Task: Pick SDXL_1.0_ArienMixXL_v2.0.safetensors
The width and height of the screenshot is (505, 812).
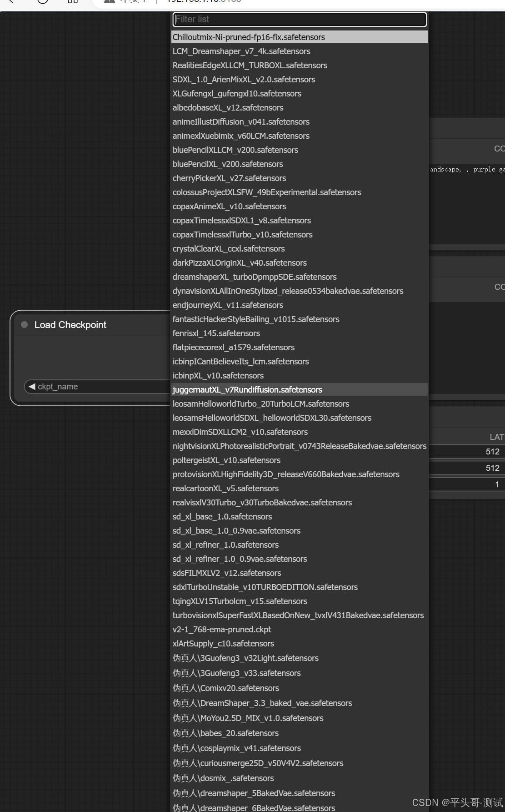Action: point(300,80)
